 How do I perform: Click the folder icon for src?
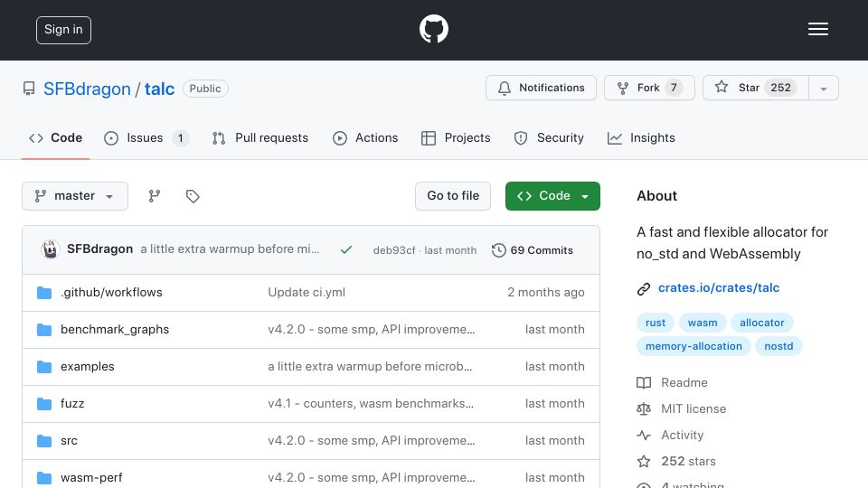click(x=44, y=440)
